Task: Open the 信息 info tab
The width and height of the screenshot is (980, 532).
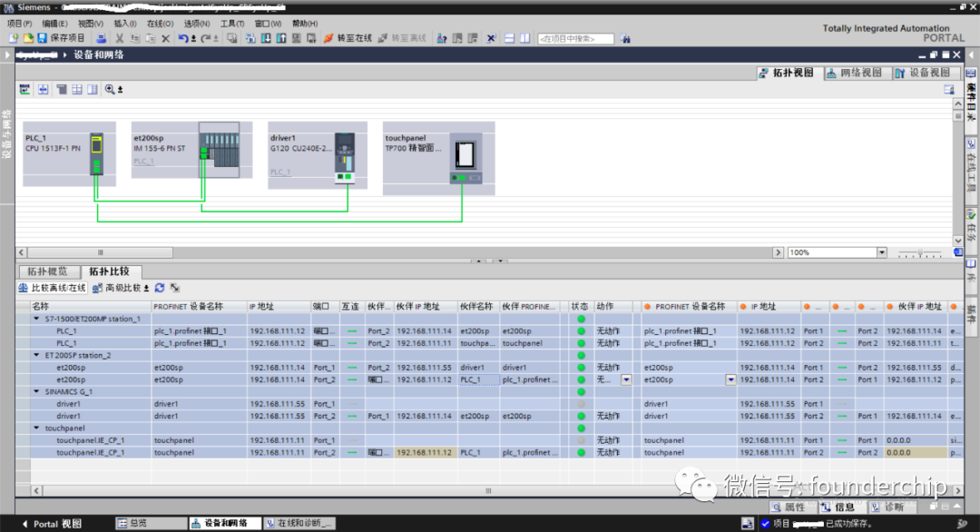Action: click(x=840, y=507)
